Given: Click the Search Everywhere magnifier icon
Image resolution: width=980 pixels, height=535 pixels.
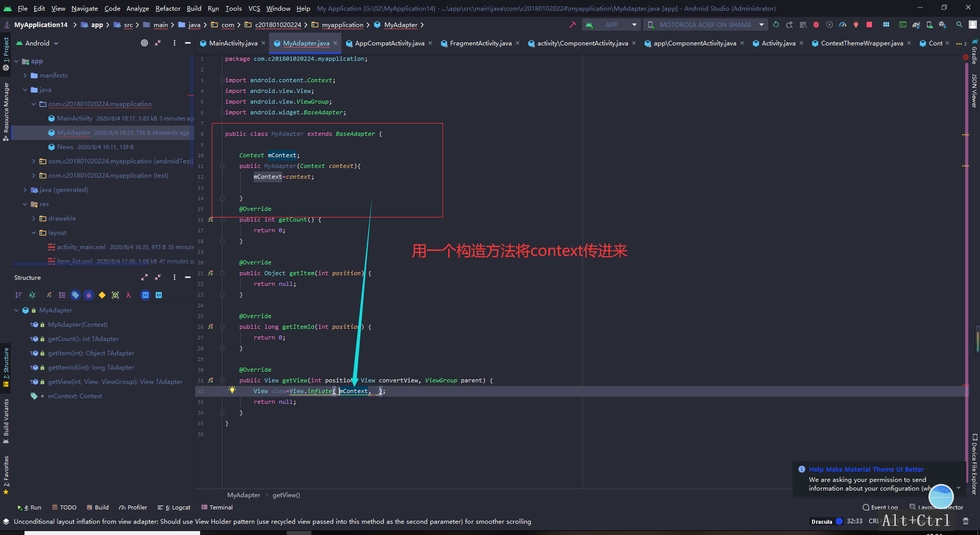Looking at the screenshot, I should coord(960,25).
